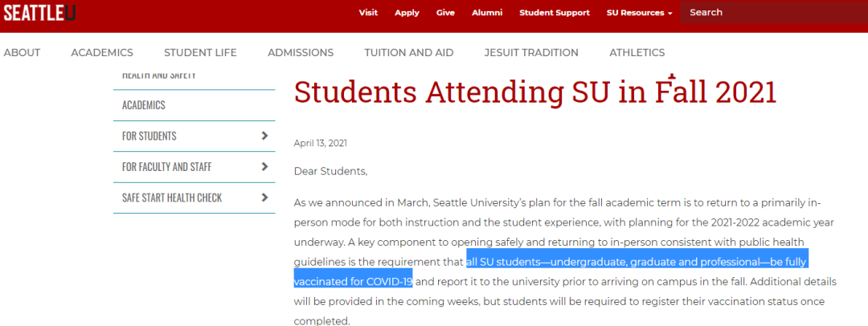Expand the For Faculty and Staff chevron
Image resolution: width=868 pixels, height=326 pixels.
(x=264, y=167)
